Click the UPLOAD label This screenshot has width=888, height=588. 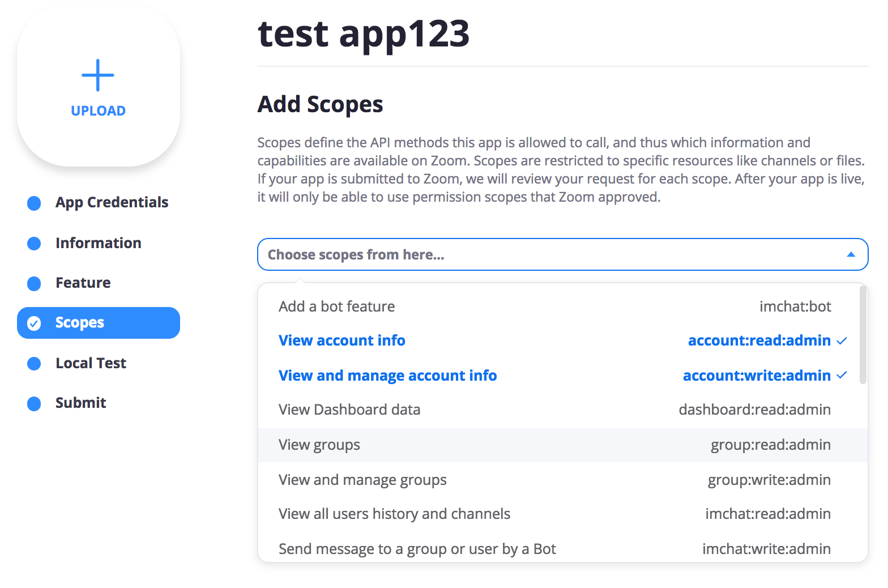[x=99, y=111]
